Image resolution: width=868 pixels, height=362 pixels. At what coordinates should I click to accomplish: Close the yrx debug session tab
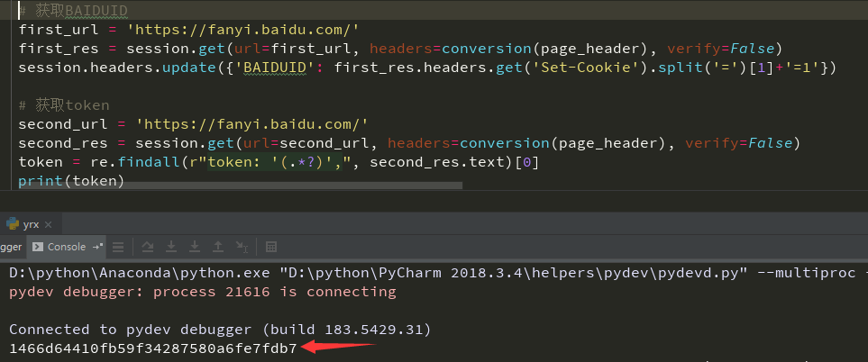48,224
